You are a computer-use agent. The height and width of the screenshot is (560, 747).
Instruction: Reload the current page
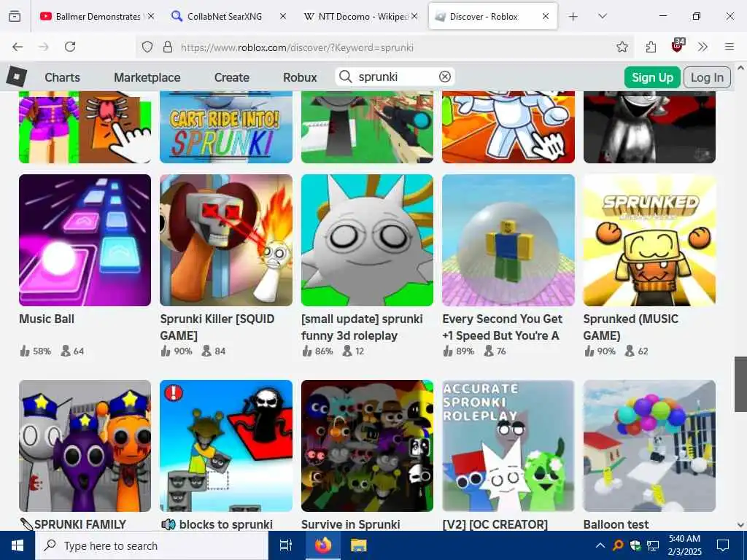click(x=70, y=47)
